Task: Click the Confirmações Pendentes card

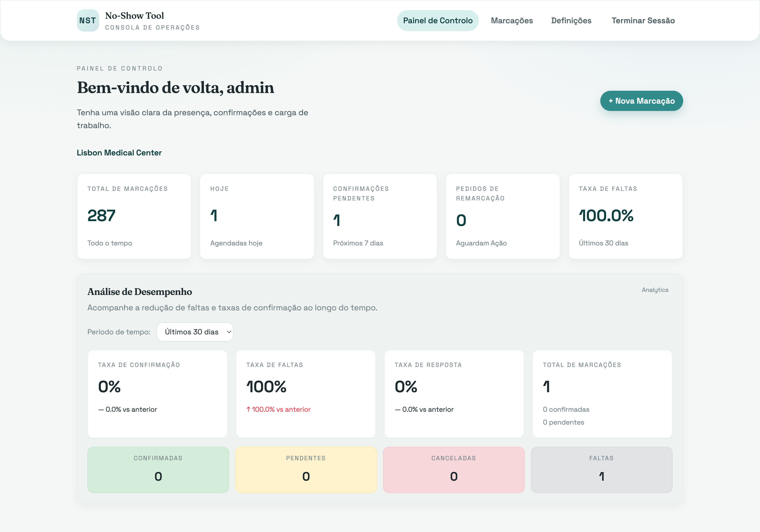Action: (380, 216)
